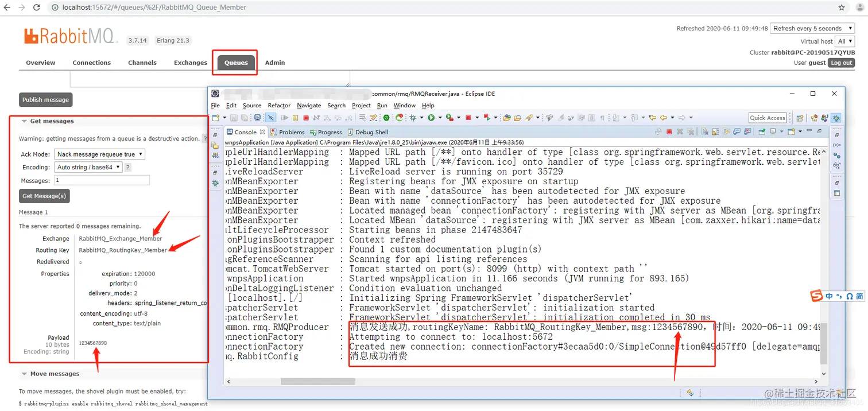
Task: Open the Encoding Auto string / base64 dropdown
Action: pyautogui.click(x=88, y=168)
